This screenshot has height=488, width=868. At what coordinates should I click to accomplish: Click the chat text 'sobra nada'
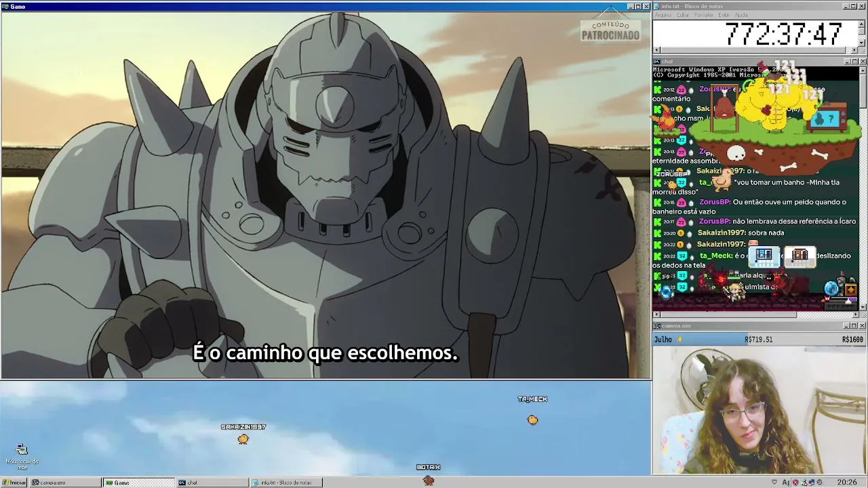tap(766, 233)
